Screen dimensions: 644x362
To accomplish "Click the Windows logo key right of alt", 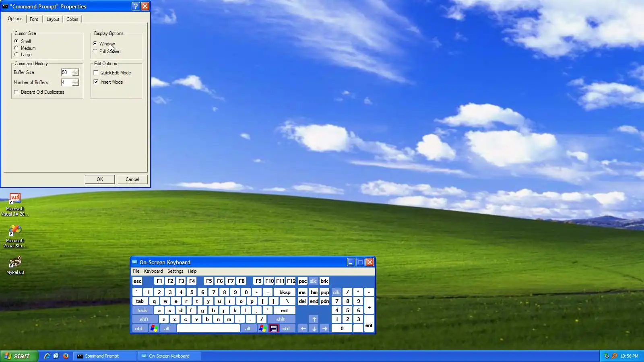I will 262,329.
